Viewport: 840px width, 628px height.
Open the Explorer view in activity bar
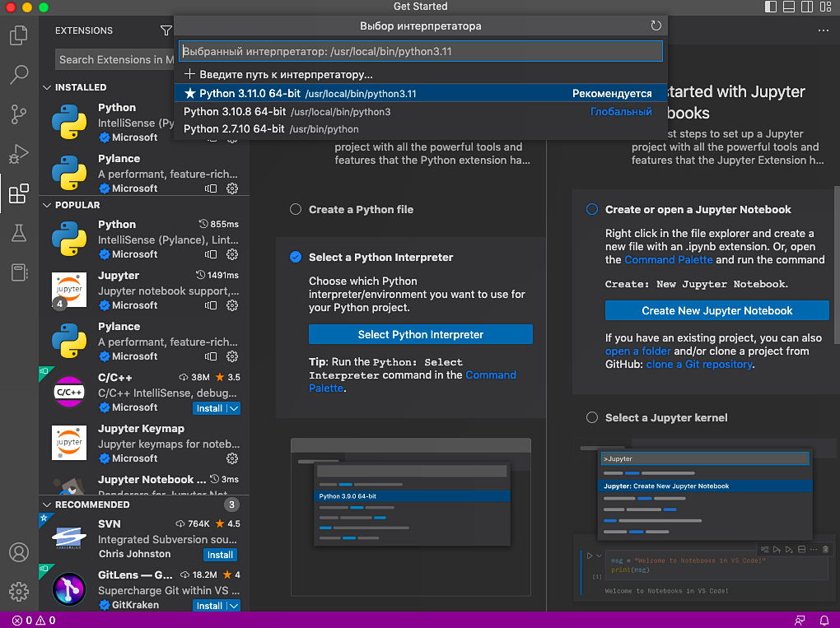coord(18,35)
